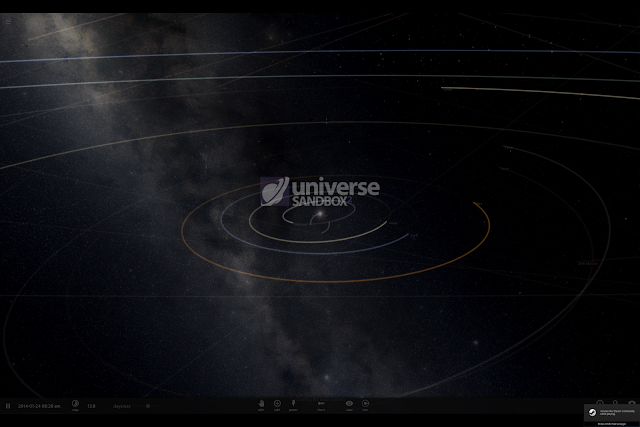Click the Steam overlay notification popup
Image resolution: width=640 pixels, height=427 pixels.
(x=612, y=413)
